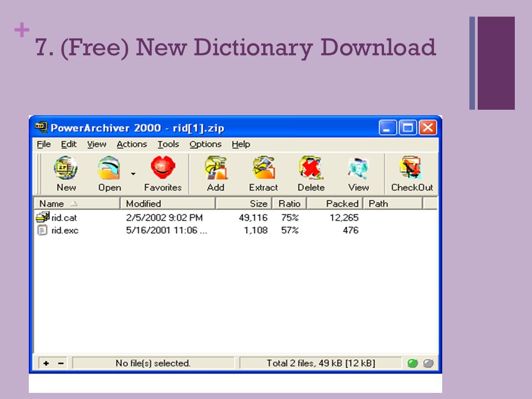Click the rid.cat archive file icon
532x399 pixels.
click(x=43, y=217)
